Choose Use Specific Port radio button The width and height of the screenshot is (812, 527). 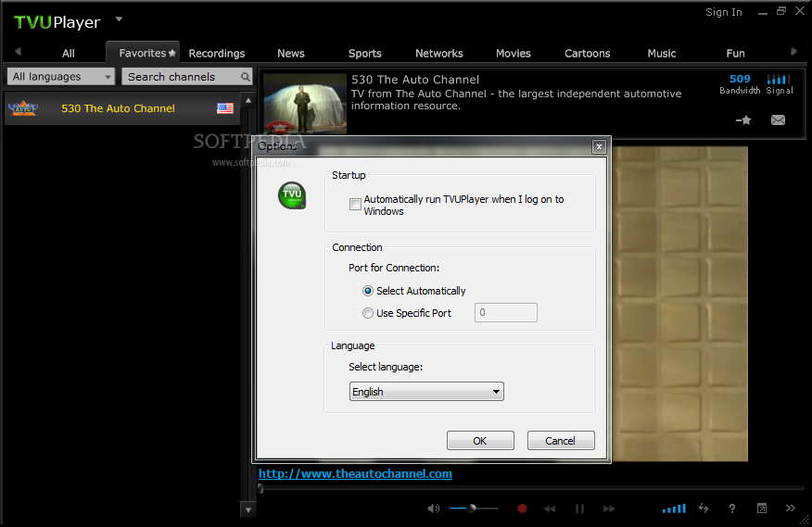(368, 313)
